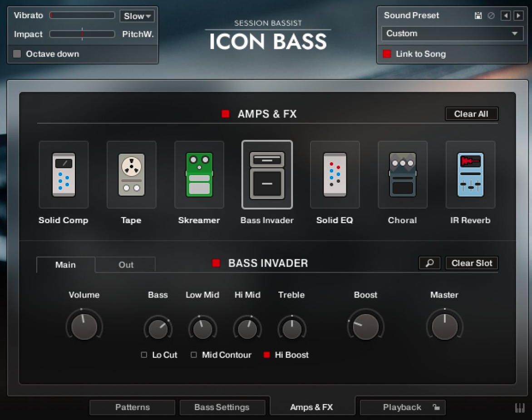Enable the Lo Cut checkbox

pos(144,355)
